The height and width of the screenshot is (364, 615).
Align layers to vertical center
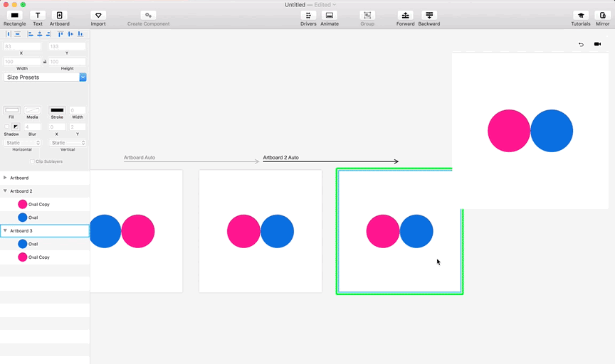[70, 34]
